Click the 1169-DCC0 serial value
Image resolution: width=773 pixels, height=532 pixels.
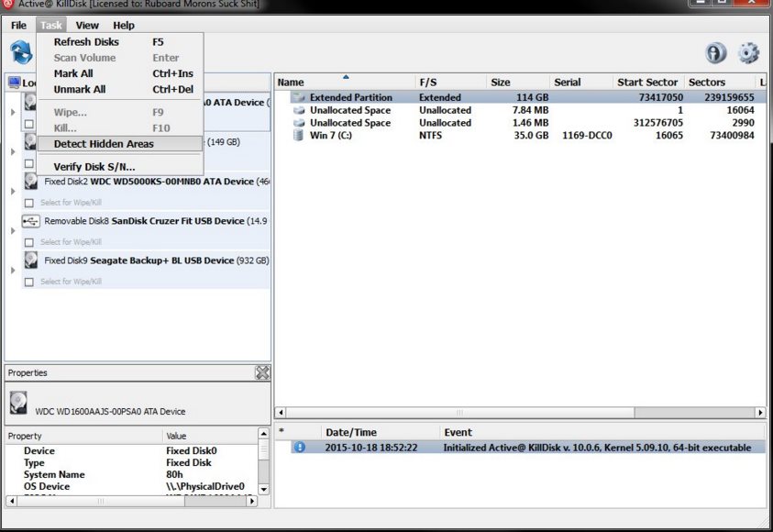(587, 135)
